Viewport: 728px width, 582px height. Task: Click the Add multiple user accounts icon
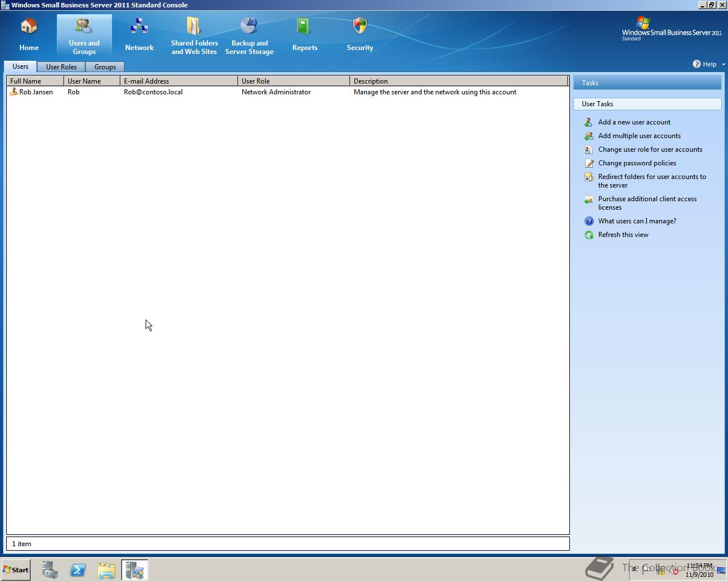[x=589, y=136]
